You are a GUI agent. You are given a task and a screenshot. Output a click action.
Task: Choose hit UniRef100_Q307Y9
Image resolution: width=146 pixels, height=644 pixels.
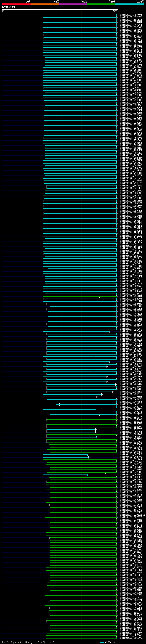[x=131, y=35]
